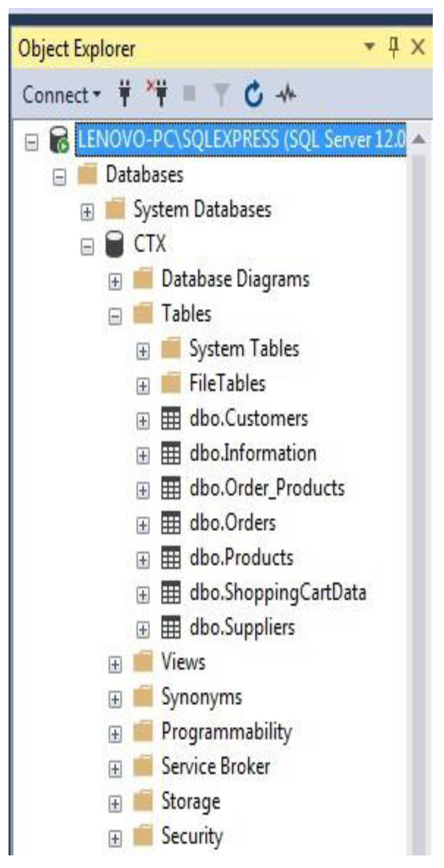Screen dimensions: 444x868
Task: Expand the dbo.Orders table node
Action: [x=143, y=525]
